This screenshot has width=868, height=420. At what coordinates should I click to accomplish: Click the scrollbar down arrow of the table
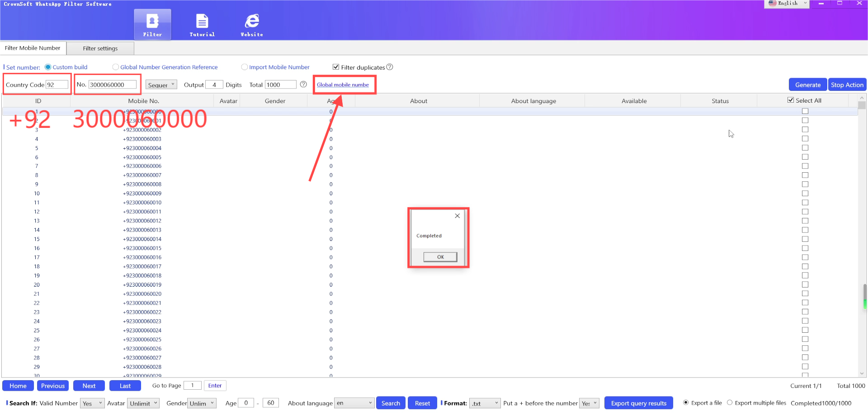coord(862,373)
